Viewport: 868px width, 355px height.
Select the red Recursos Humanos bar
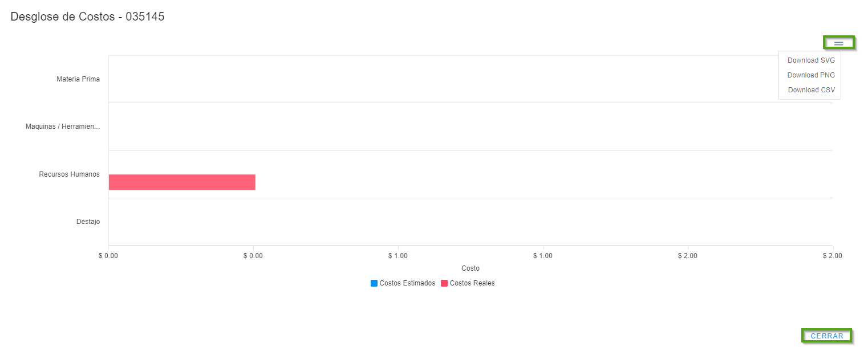point(182,182)
